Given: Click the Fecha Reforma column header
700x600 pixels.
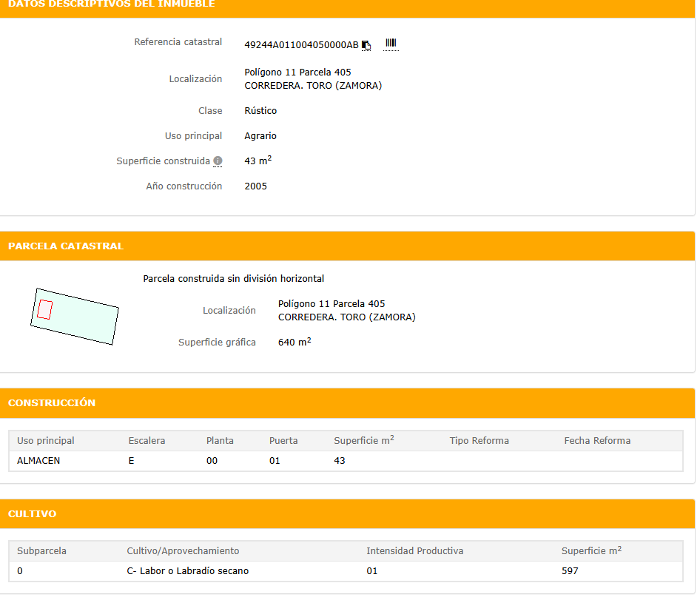Looking at the screenshot, I should [597, 441].
